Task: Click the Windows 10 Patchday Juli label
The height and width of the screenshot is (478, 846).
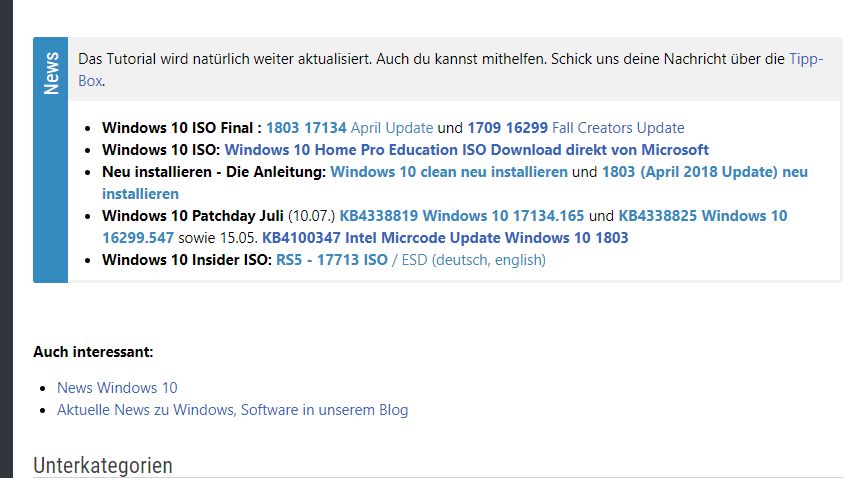Action: 193,216
